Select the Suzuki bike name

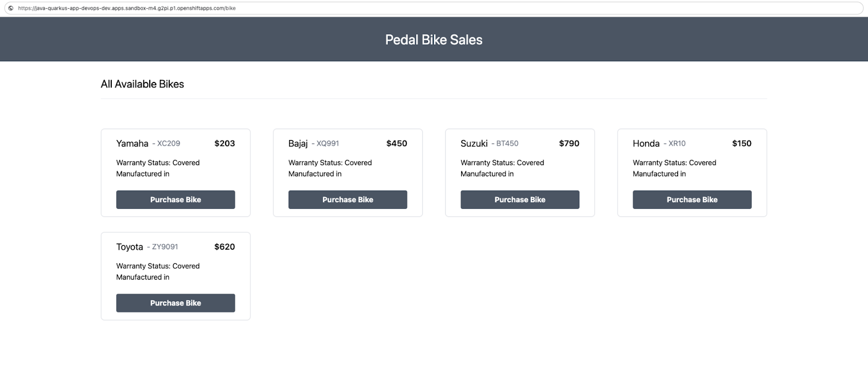(474, 143)
